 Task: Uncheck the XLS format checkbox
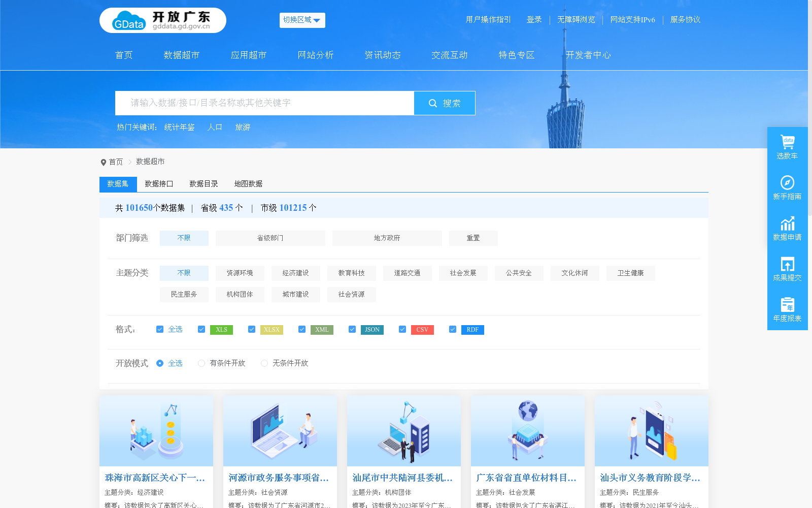pos(201,329)
